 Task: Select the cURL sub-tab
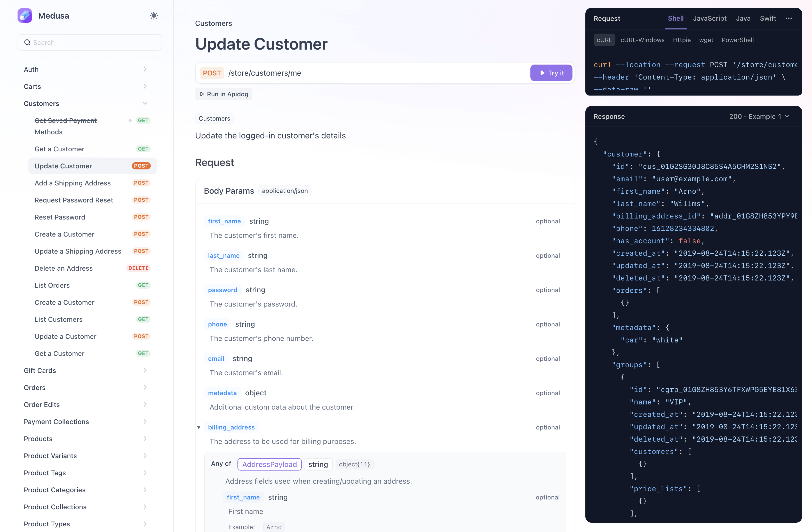coord(604,40)
